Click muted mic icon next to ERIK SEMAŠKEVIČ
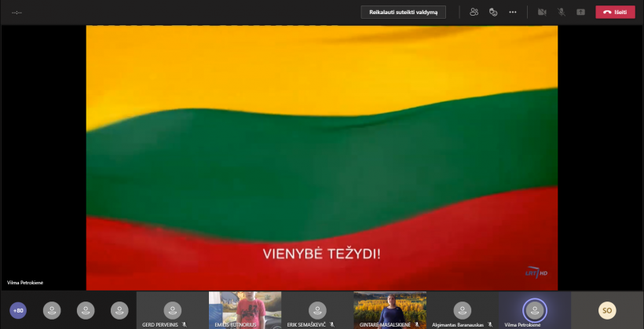Viewport: 644px width, 329px height. [x=332, y=324]
